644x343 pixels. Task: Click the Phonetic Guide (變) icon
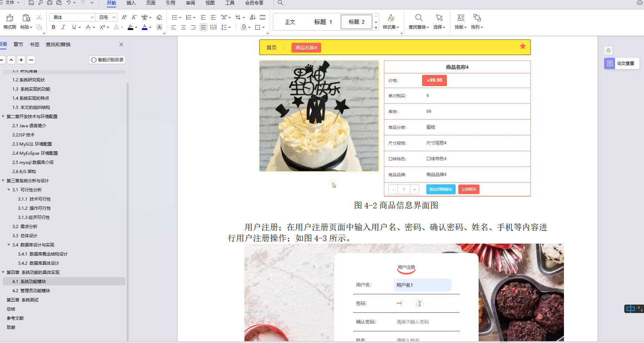[145, 17]
